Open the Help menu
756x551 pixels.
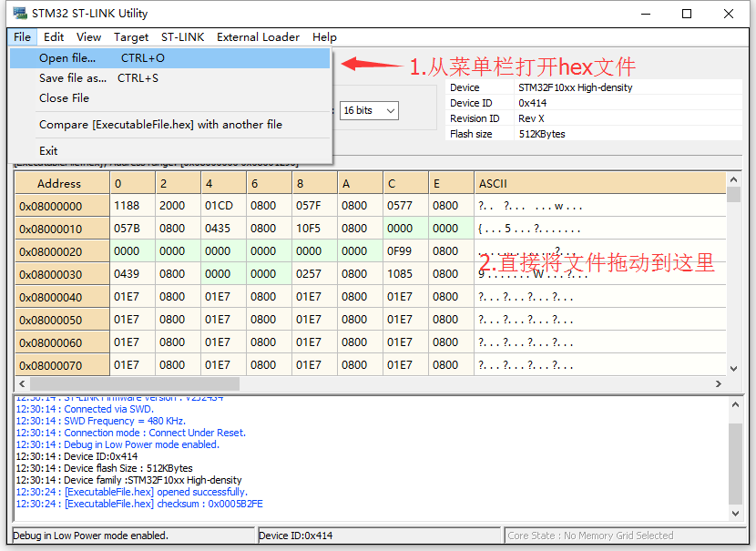tap(324, 37)
